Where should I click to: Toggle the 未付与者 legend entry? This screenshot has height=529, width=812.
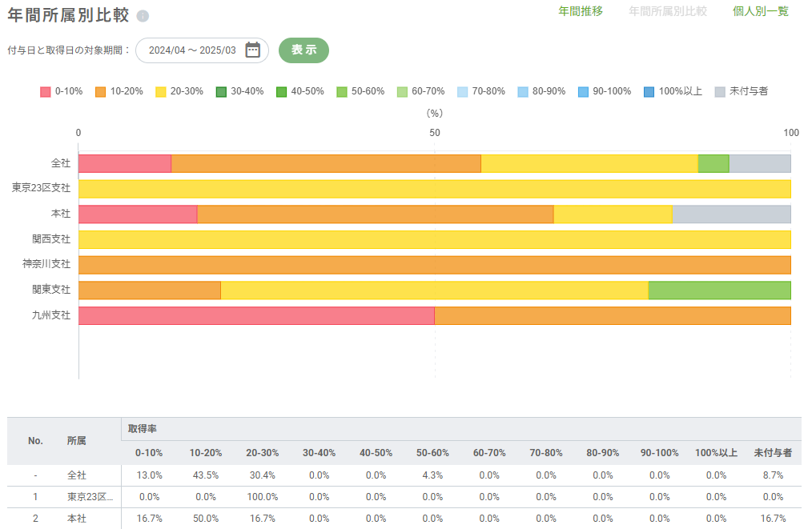(741, 91)
